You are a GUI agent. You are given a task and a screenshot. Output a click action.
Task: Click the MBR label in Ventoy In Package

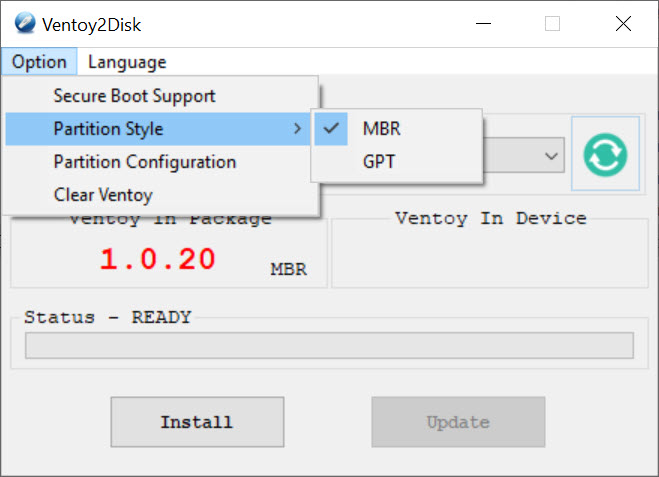[x=288, y=269]
